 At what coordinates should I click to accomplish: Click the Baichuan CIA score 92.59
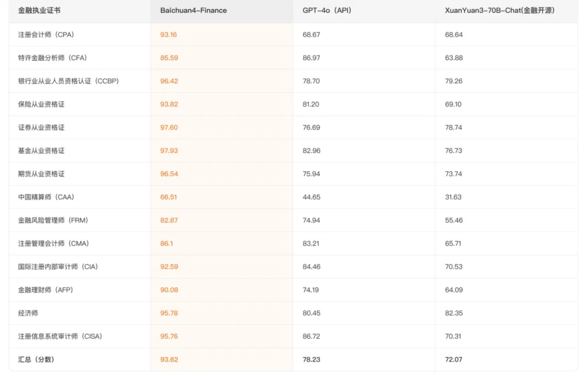click(x=169, y=267)
